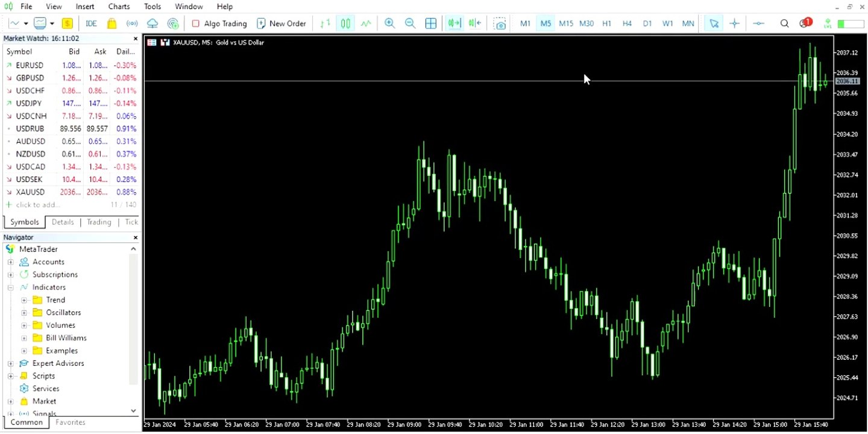Set timeframe to M5

(x=546, y=24)
